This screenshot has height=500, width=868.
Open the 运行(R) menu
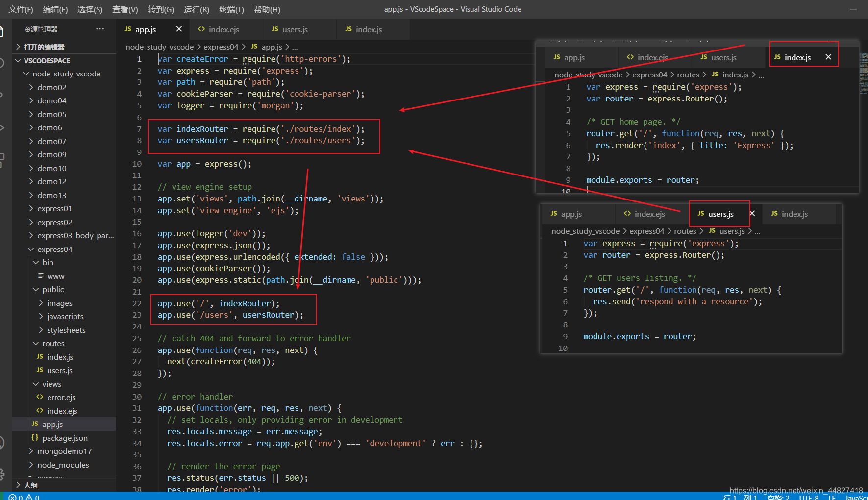coord(197,9)
